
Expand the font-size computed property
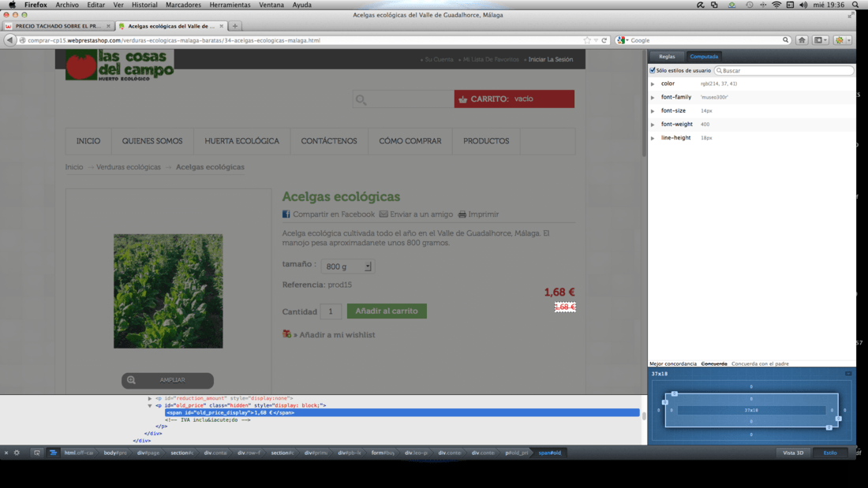[x=653, y=111]
